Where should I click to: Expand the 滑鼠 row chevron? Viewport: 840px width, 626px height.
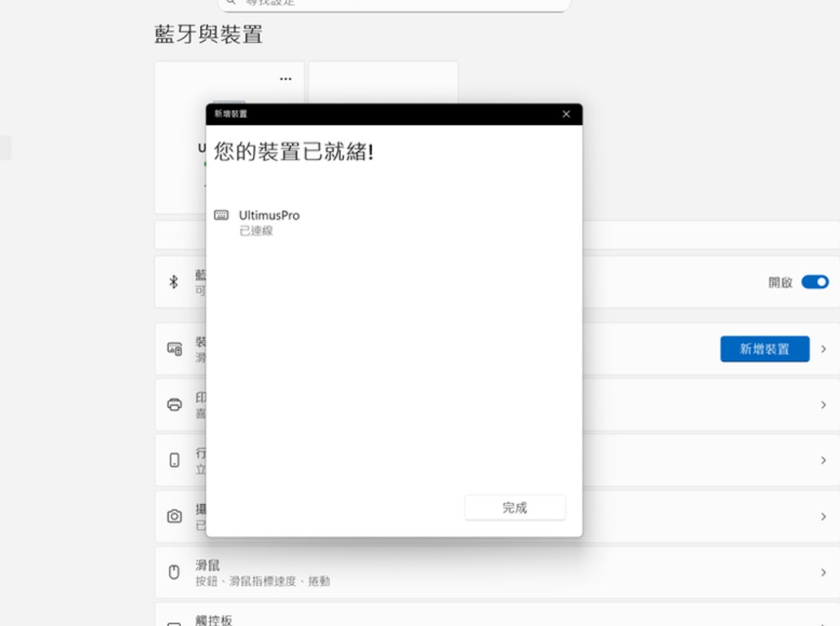[823, 573]
